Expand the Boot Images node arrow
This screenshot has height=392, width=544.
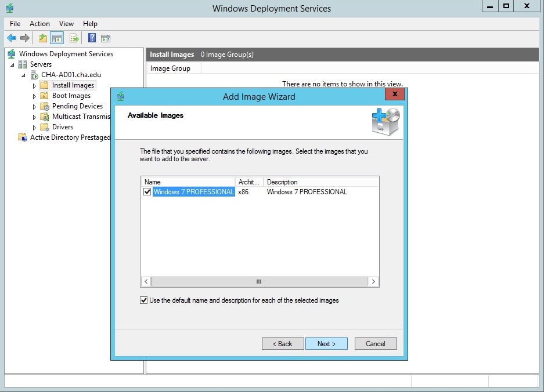tap(34, 96)
